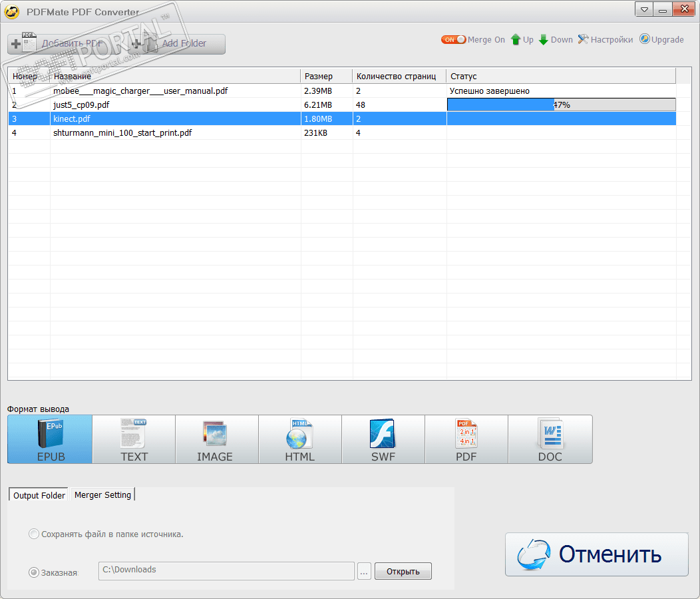This screenshot has height=599, width=700.
Task: Click the 47% progress bar
Action: click(x=561, y=104)
